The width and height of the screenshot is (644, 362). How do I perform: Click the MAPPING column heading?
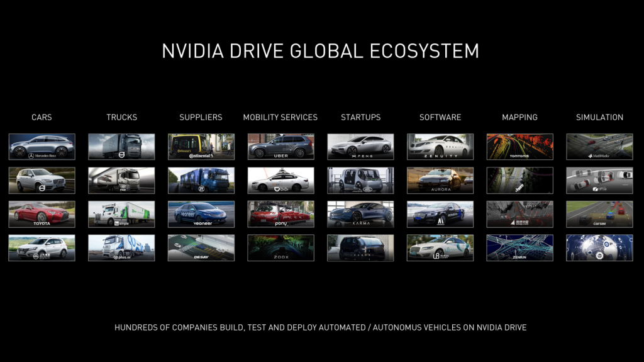[519, 117]
